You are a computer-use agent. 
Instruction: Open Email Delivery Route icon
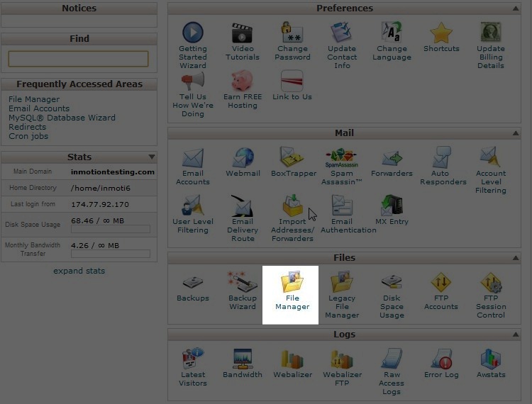pyautogui.click(x=242, y=206)
